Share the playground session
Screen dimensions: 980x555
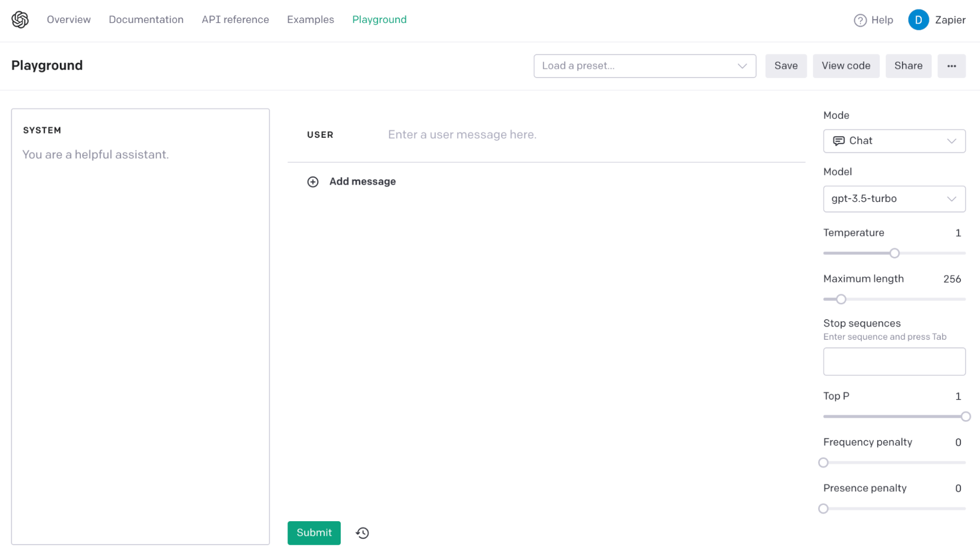908,66
